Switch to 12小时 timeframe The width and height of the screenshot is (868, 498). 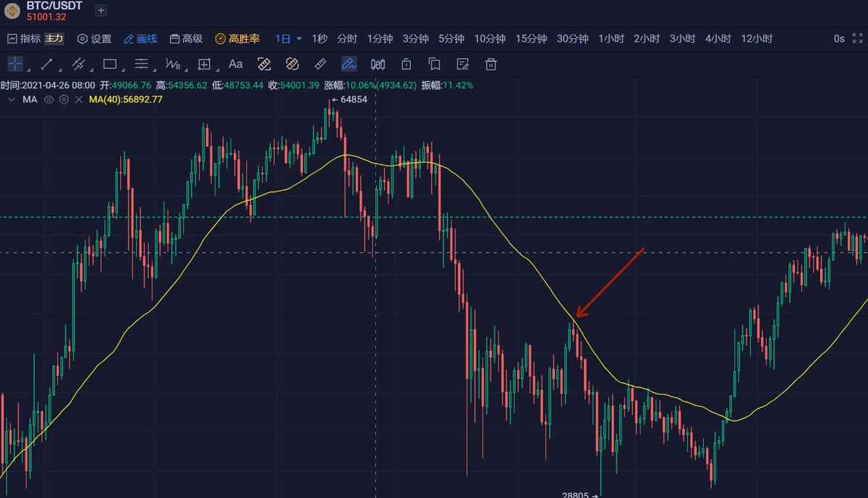pos(757,39)
